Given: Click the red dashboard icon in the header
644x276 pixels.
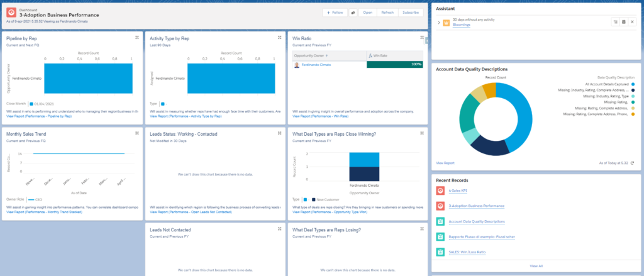Looking at the screenshot, I should [x=11, y=13].
